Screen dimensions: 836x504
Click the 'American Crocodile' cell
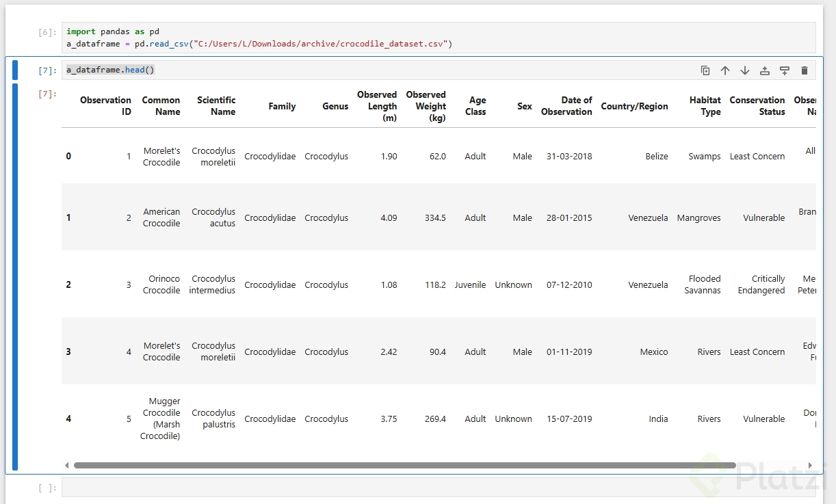(161, 217)
